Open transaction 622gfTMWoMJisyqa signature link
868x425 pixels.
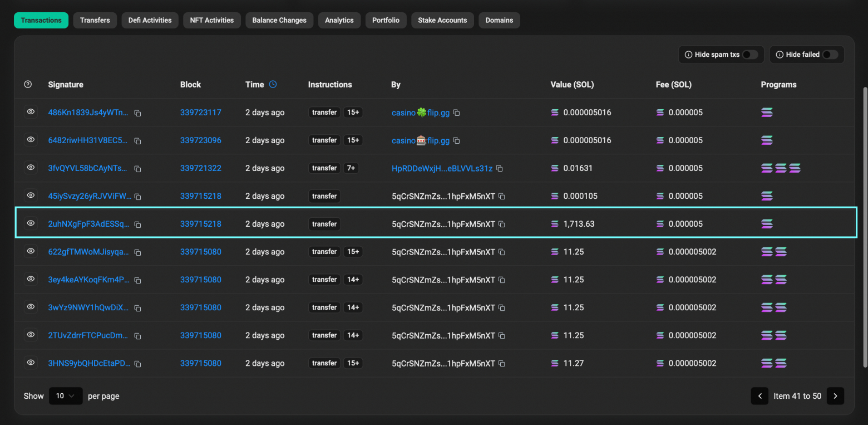[x=88, y=252]
